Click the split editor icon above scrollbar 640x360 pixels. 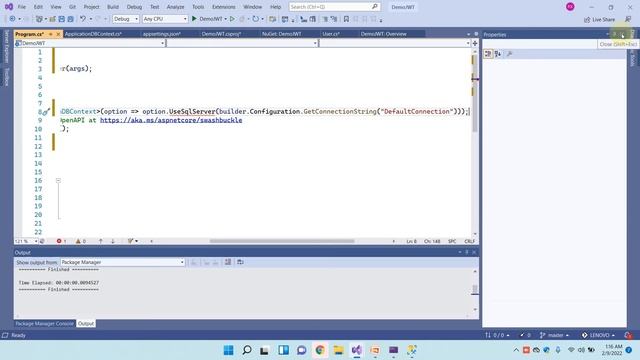pyautogui.click(x=475, y=43)
